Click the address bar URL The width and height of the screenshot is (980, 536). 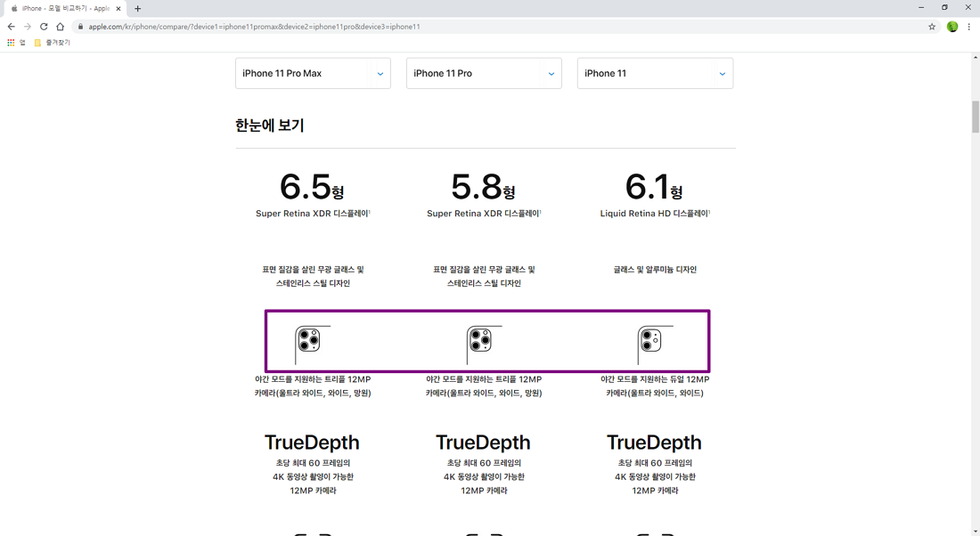click(x=254, y=26)
